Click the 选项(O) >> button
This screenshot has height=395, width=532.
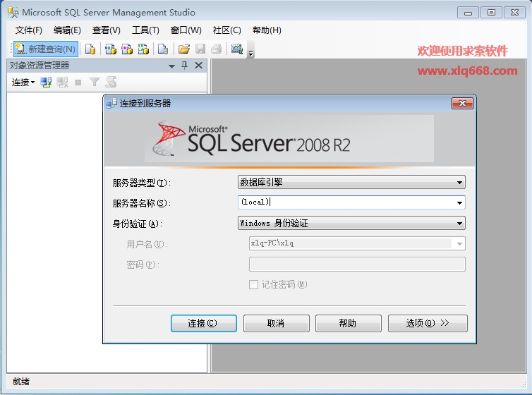pos(428,323)
